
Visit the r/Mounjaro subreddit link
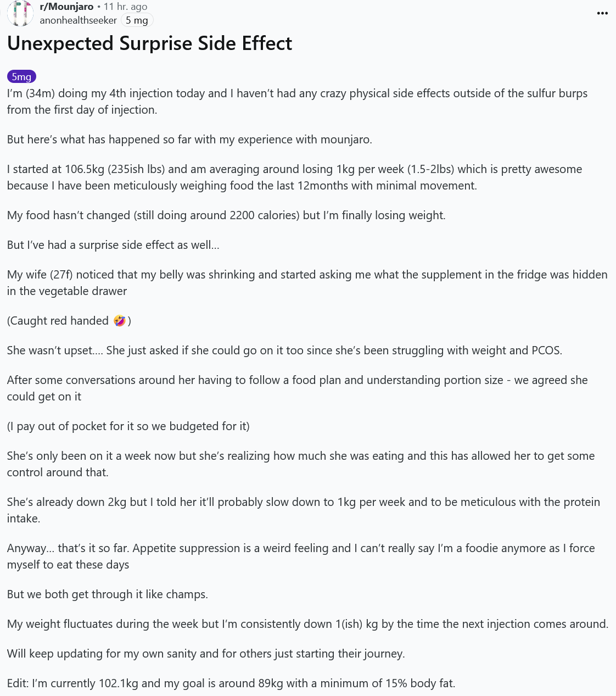pyautogui.click(x=66, y=7)
